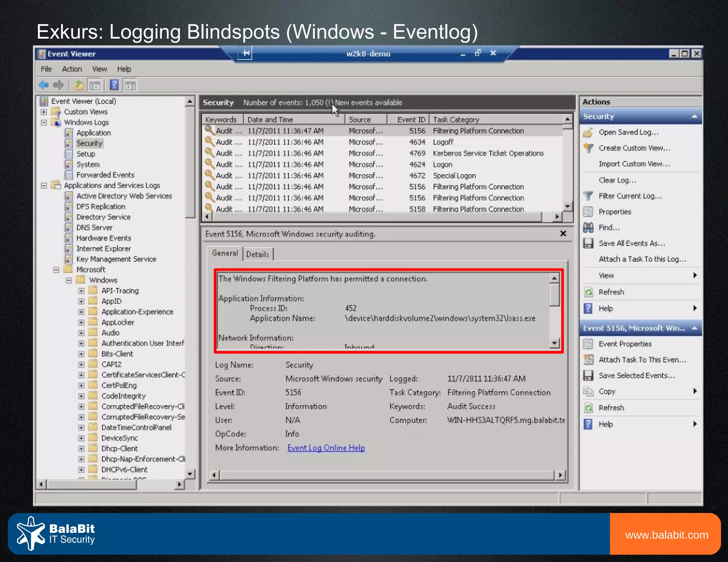Image resolution: width=728 pixels, height=562 pixels.
Task: Click event list scroll down arrow
Action: (568, 206)
